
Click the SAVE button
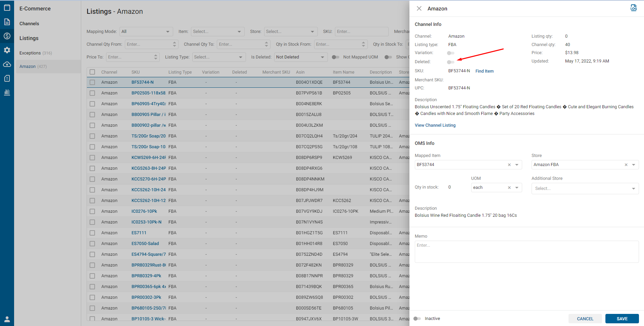coord(622,319)
